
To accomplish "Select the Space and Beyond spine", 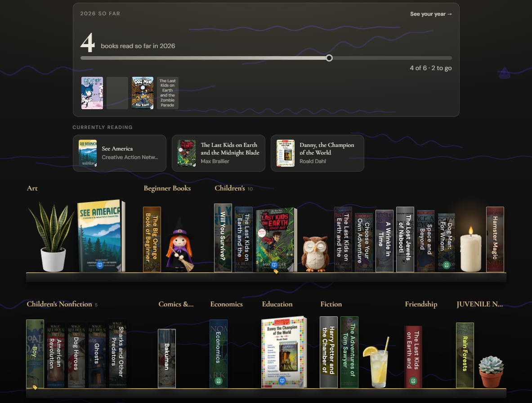I will 426,241.
